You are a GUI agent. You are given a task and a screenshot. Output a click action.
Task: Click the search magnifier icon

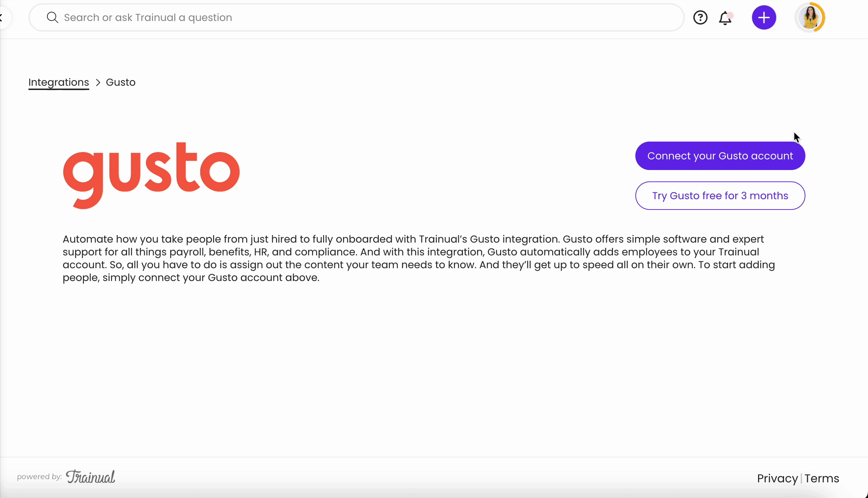[x=52, y=17]
